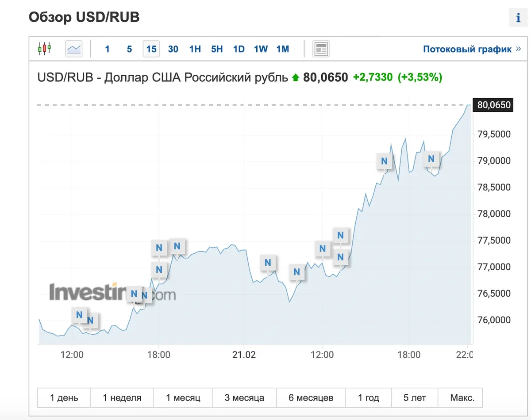Choose the 5 minute interval
This screenshot has height=420, width=531.
(129, 49)
